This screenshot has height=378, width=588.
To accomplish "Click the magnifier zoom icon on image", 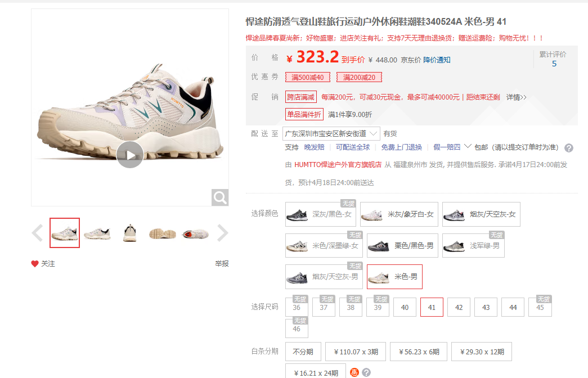I will 220,197.
